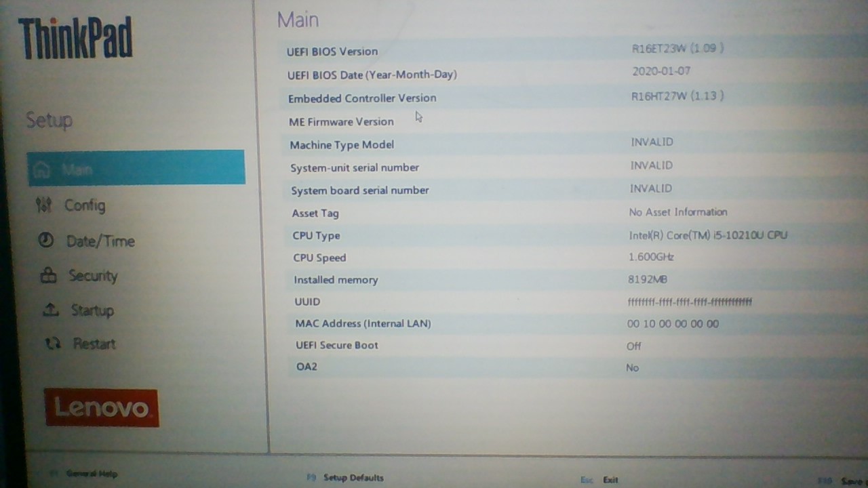Viewport: 868px width, 488px height.
Task: Click the OA2 value No
Action: point(632,368)
